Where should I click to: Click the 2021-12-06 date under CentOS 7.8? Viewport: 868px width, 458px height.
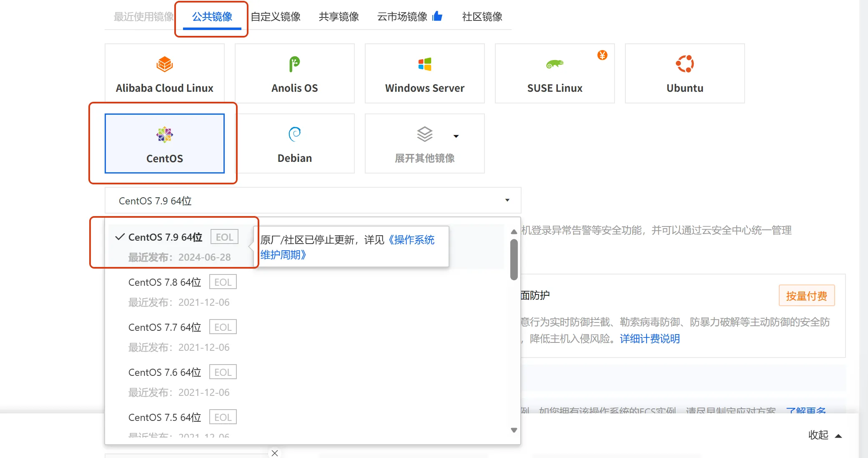(204, 302)
